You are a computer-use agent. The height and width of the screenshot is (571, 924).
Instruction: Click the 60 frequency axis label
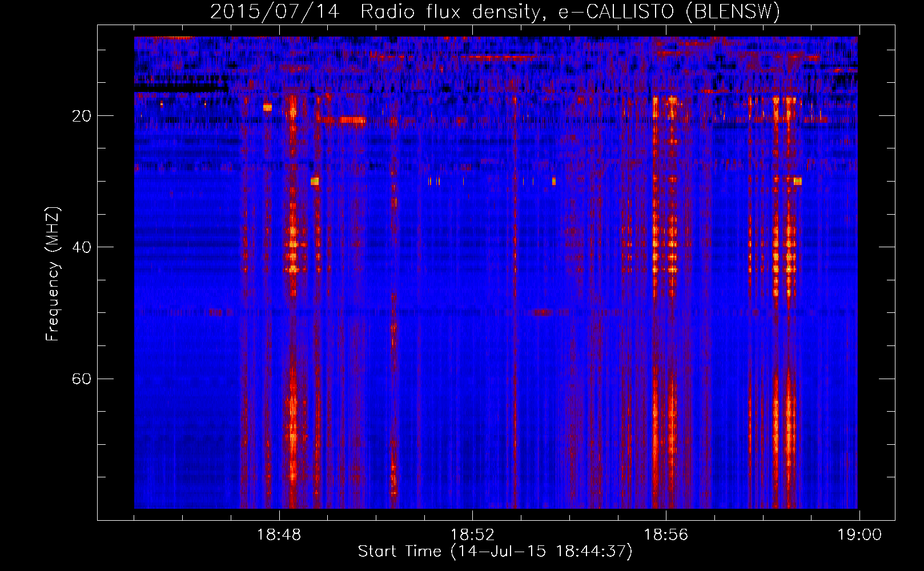coord(82,379)
